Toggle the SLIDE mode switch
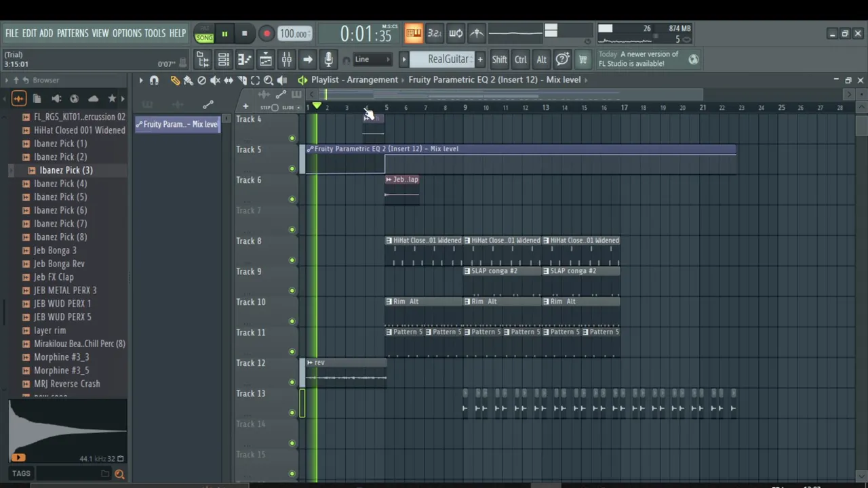Screen dimensions: 868x488 pos(292,107)
